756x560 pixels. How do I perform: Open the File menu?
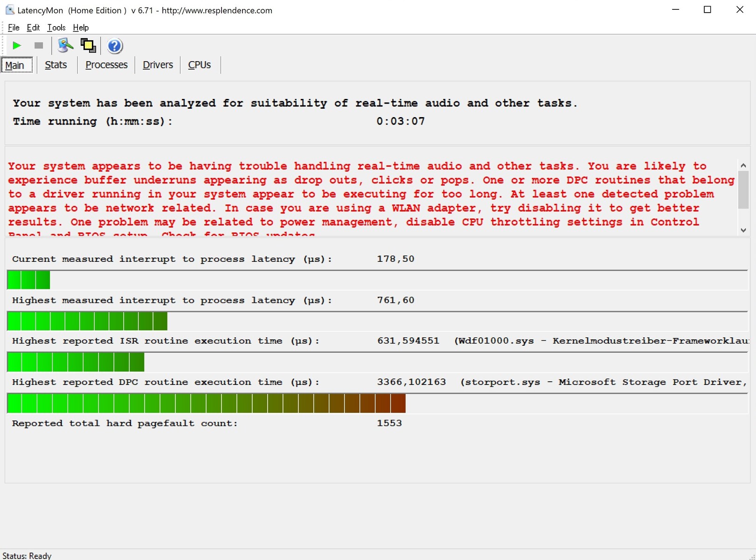point(14,28)
